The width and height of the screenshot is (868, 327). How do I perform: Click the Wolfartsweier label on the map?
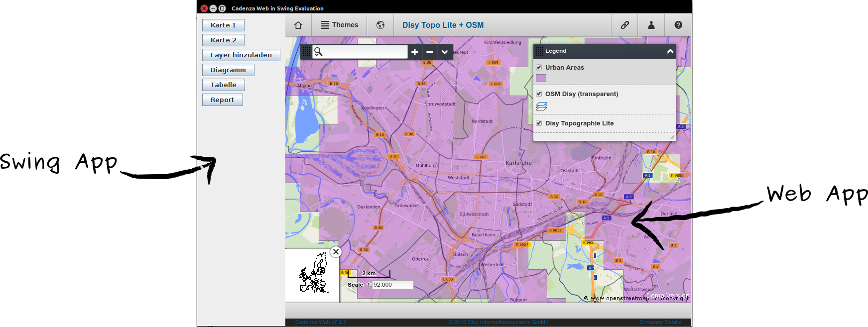point(638,289)
